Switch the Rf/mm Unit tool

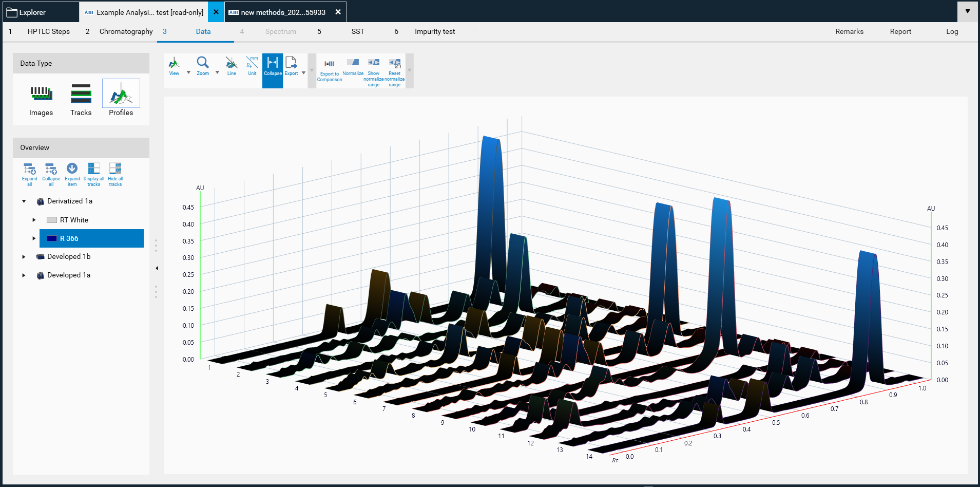coord(252,67)
